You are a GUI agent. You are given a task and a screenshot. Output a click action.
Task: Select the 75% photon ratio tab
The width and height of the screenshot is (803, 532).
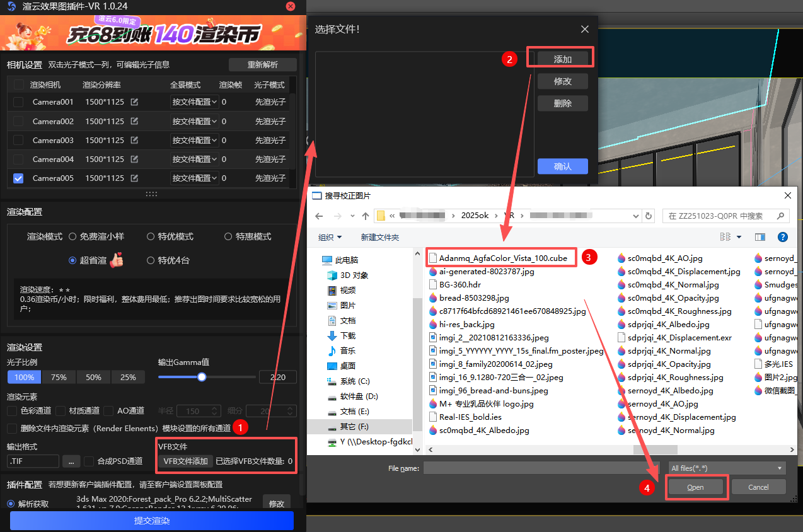(x=59, y=377)
